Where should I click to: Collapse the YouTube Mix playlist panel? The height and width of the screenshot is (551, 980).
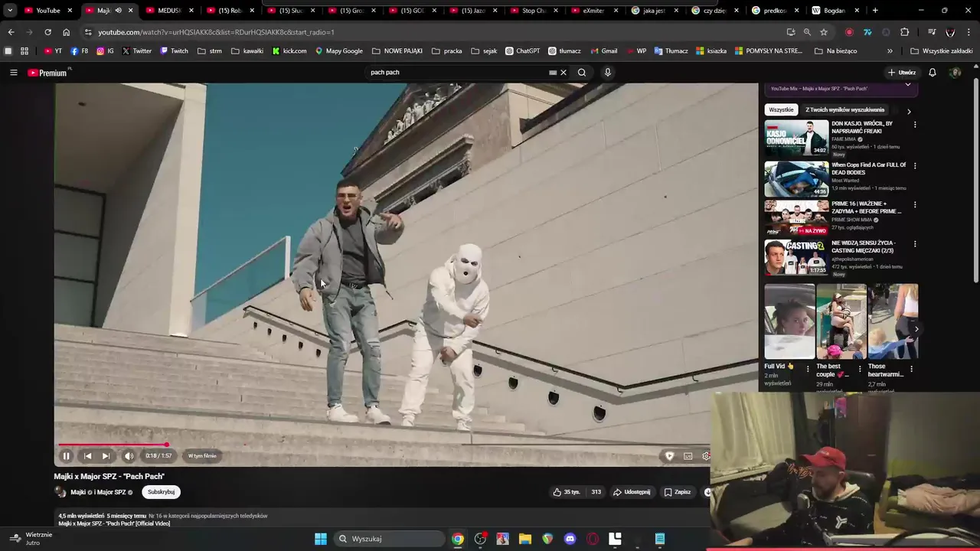point(908,84)
